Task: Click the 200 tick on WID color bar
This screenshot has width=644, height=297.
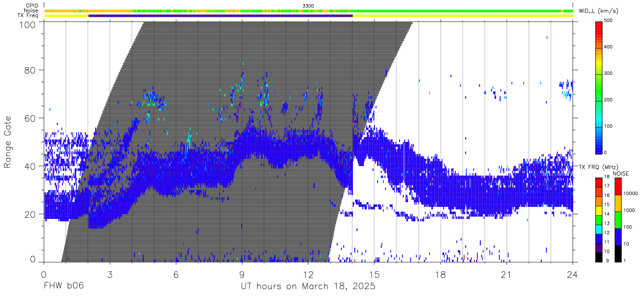Action: click(609, 100)
